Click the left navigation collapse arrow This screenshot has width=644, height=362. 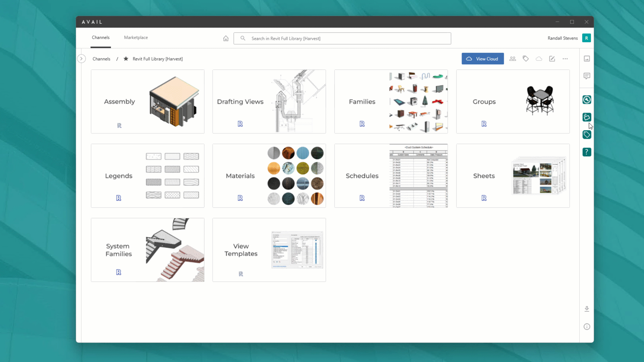81,58
